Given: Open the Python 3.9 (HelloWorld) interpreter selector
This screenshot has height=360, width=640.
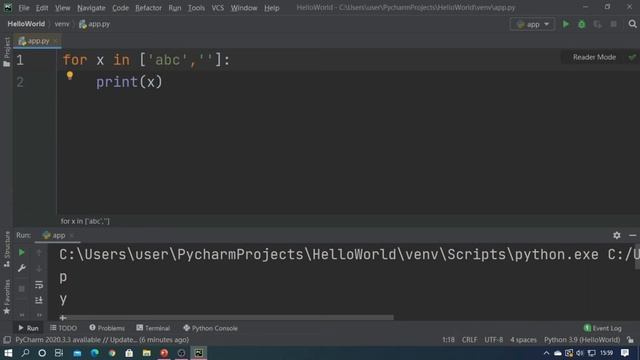Looking at the screenshot, I should (582, 340).
